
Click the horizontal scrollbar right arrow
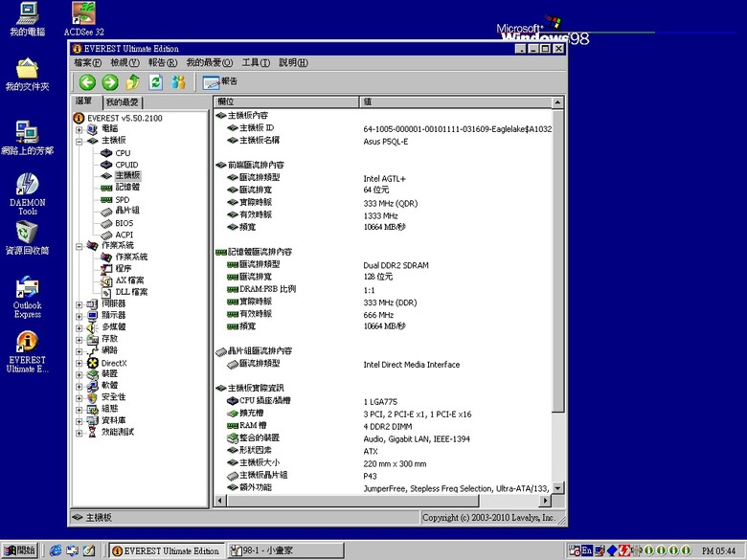pyautogui.click(x=546, y=501)
